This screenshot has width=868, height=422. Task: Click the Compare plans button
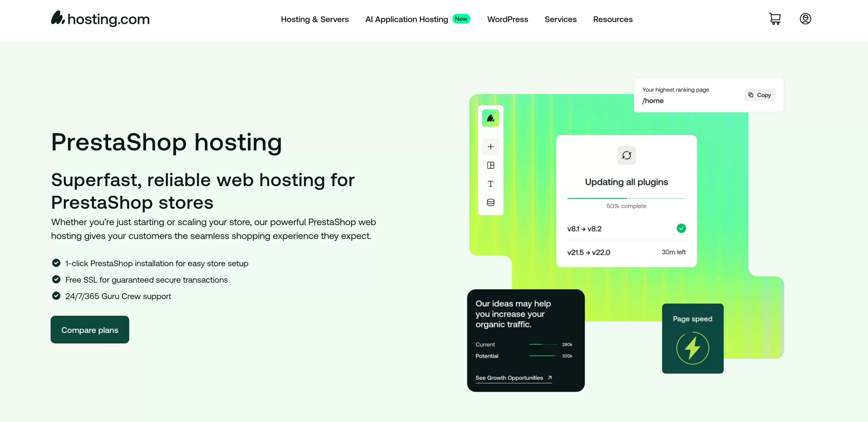point(90,330)
